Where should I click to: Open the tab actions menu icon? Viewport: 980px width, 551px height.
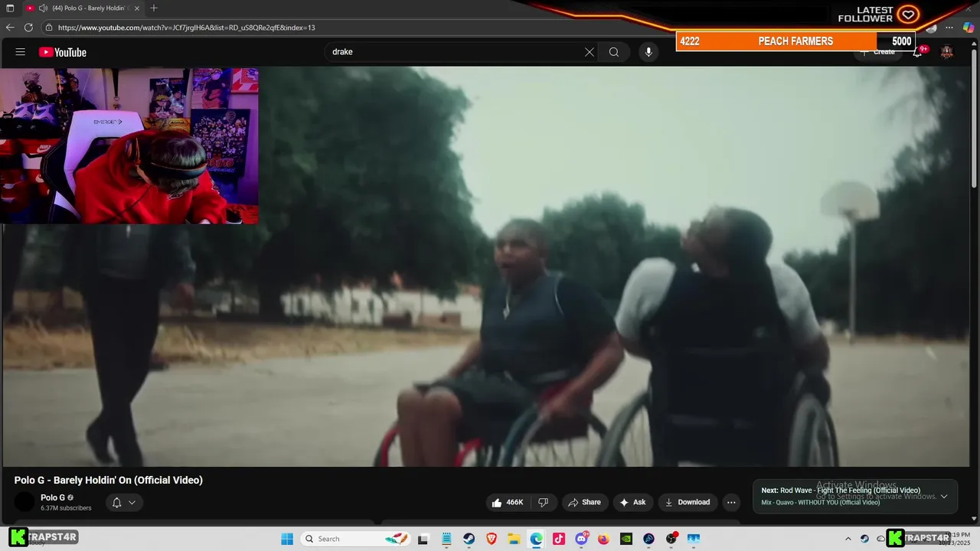tap(10, 8)
